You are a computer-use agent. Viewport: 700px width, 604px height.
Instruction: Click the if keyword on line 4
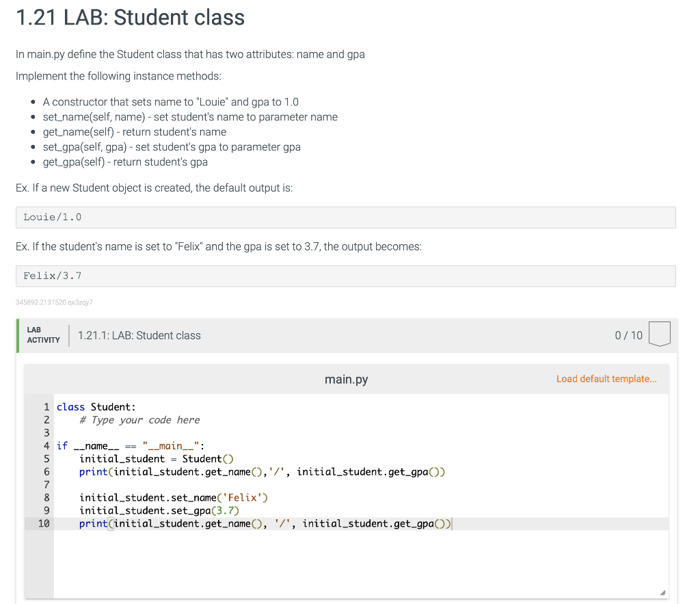pos(62,445)
